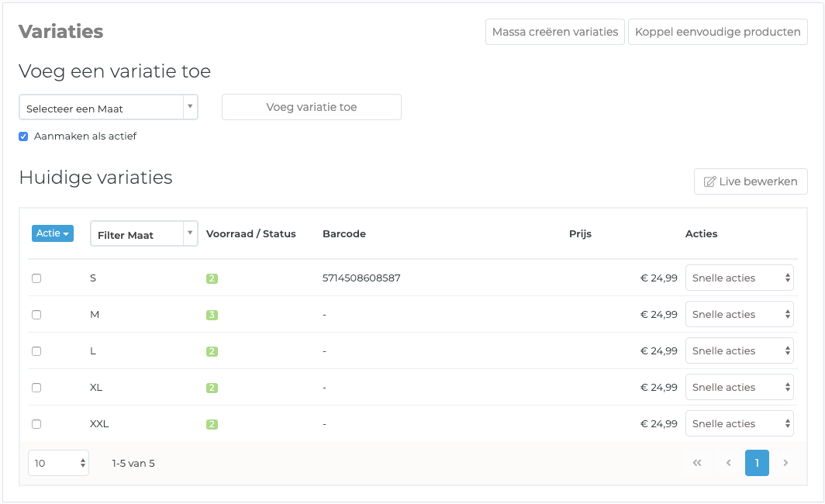This screenshot has width=825, height=504.
Task: Click the price € 24,99 in the M row
Action: click(x=659, y=315)
